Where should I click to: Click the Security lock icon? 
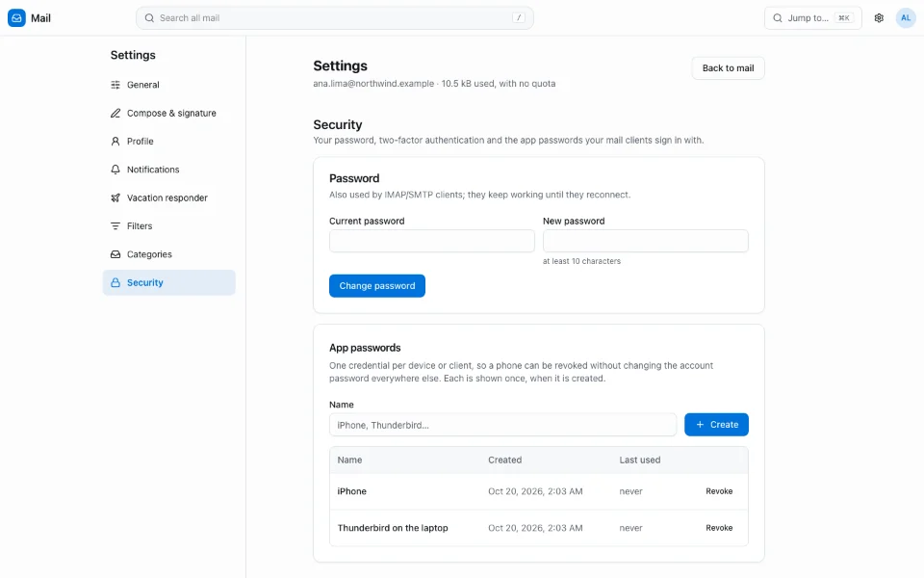click(115, 283)
